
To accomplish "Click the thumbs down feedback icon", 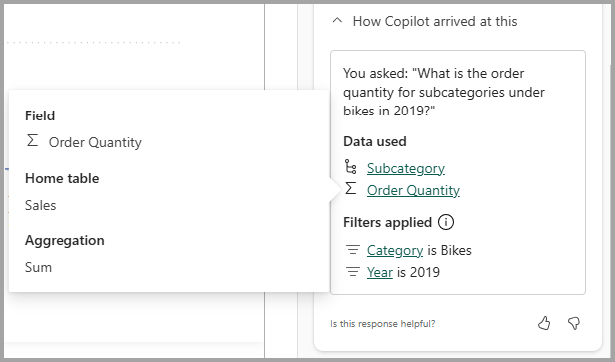I will pos(574,323).
